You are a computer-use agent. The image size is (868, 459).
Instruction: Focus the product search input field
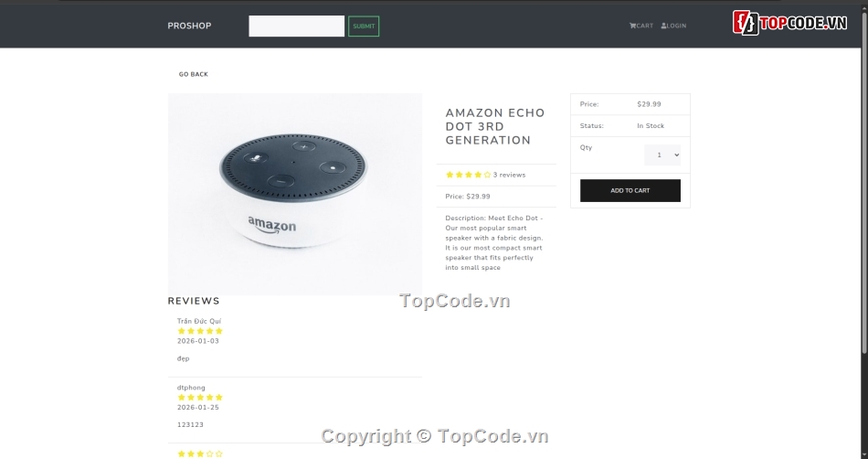296,26
